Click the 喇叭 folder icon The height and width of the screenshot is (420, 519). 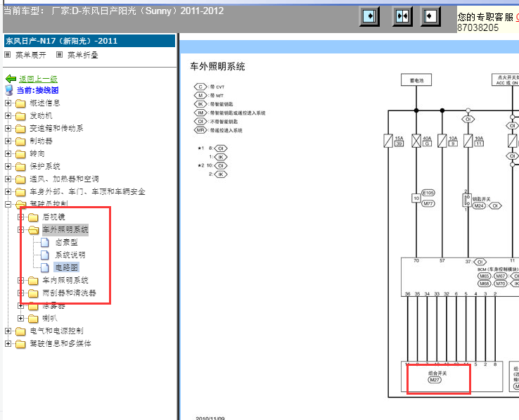tap(33, 319)
